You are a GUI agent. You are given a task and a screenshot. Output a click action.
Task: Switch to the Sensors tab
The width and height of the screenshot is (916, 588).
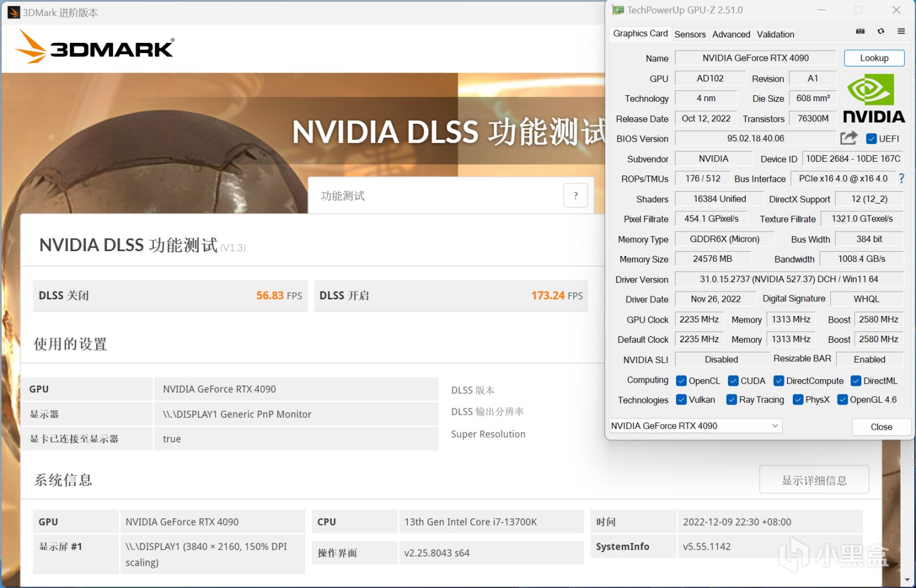(690, 35)
